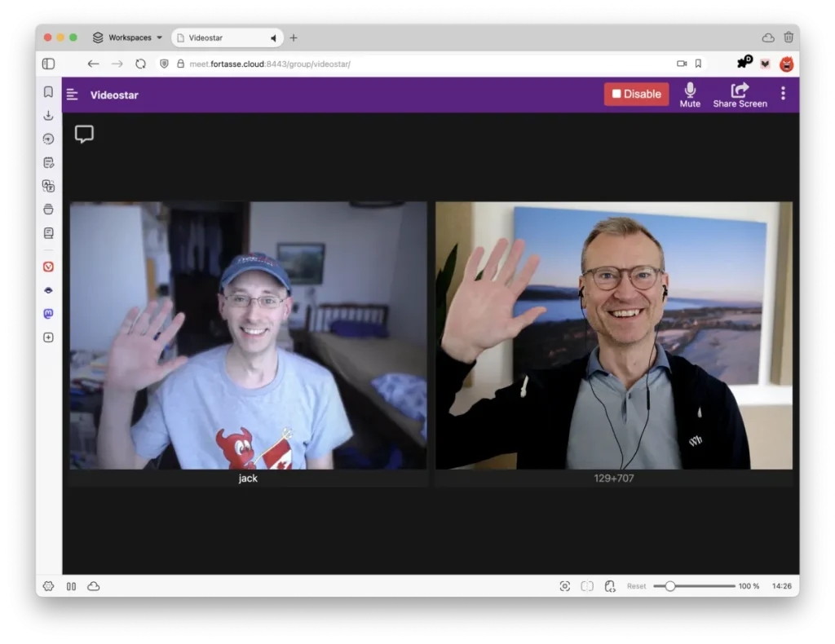Toggle the browser side panel
This screenshot has height=644, width=835.
[x=48, y=64]
